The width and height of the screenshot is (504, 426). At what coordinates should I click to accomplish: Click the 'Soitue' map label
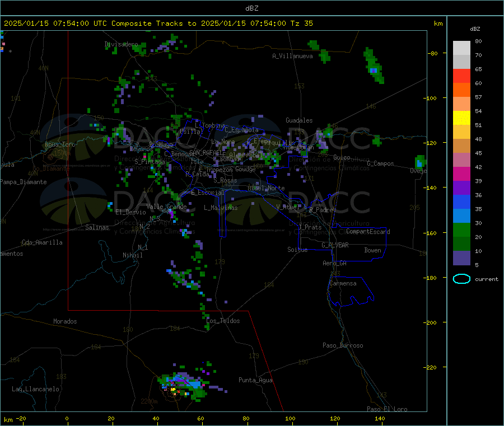[x=297, y=250]
